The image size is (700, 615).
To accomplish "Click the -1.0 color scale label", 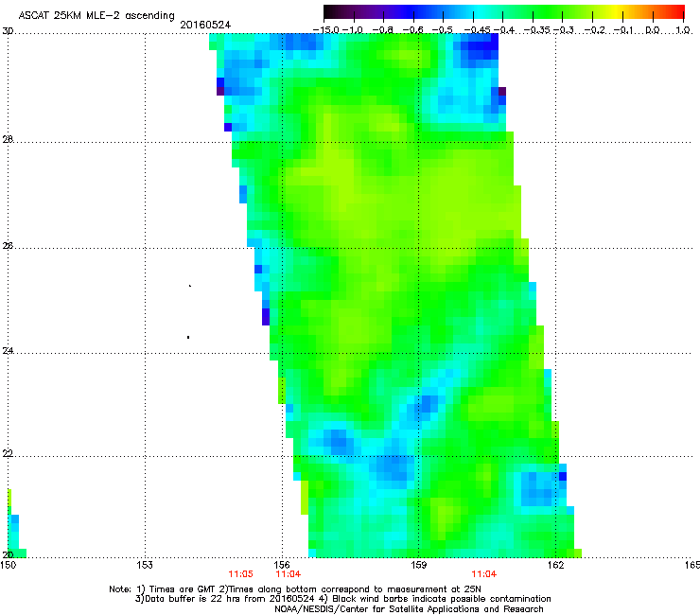I will click(x=353, y=30).
